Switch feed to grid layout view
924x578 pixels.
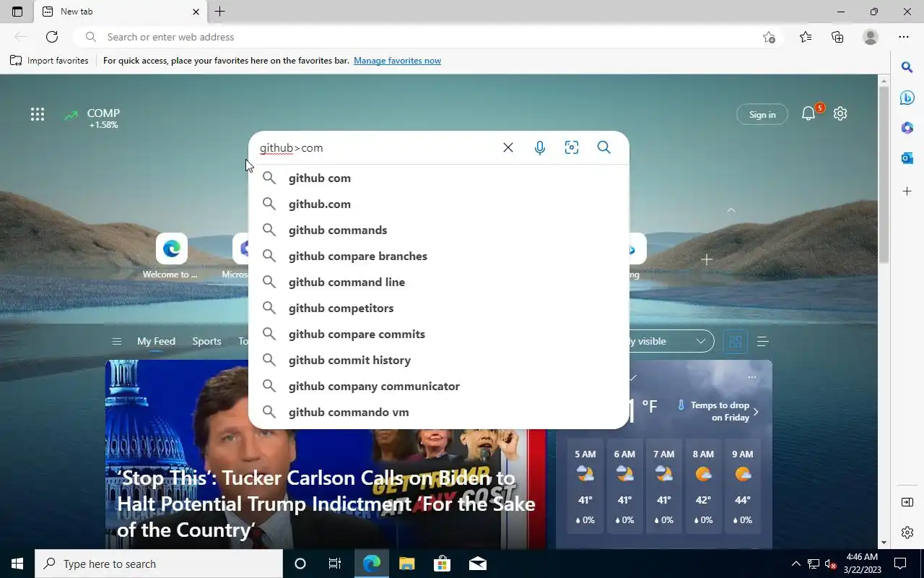(x=735, y=341)
